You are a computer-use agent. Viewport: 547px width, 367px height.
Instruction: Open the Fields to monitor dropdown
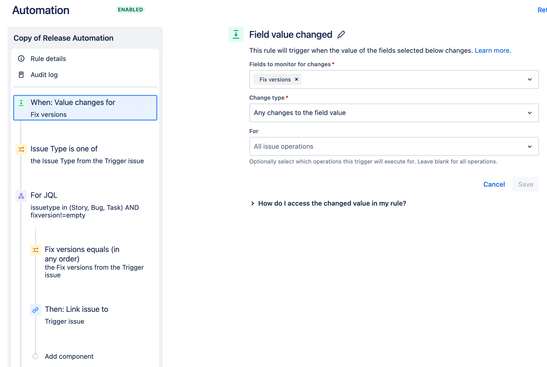point(394,80)
